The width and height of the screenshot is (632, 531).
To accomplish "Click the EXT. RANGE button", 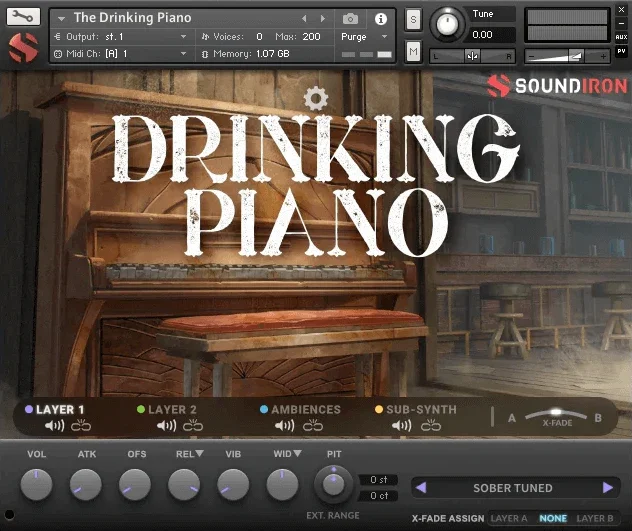I will [333, 516].
